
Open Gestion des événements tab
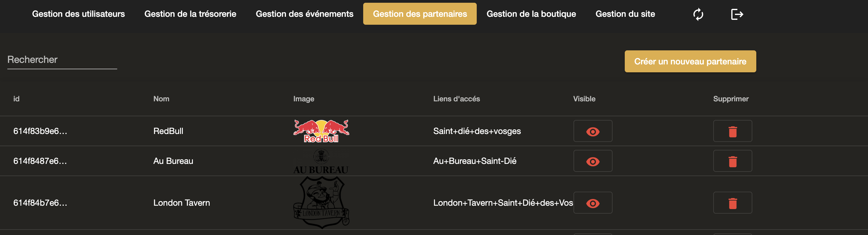point(304,14)
